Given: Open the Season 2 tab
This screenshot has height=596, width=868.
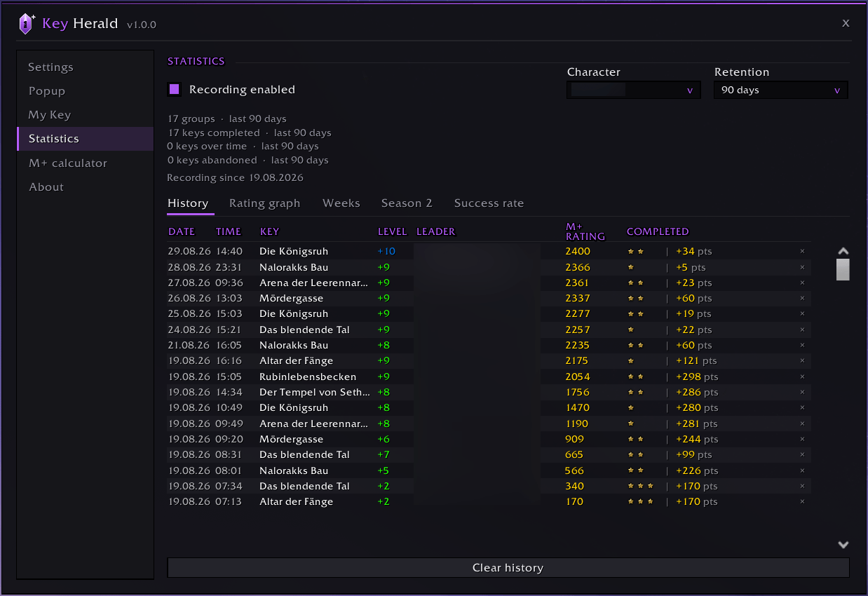Looking at the screenshot, I should tap(407, 203).
